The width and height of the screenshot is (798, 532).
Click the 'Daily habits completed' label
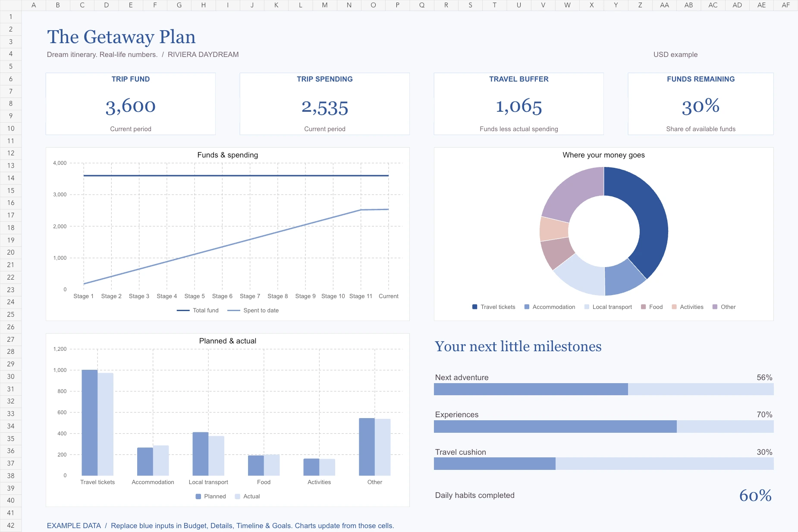[x=474, y=495]
